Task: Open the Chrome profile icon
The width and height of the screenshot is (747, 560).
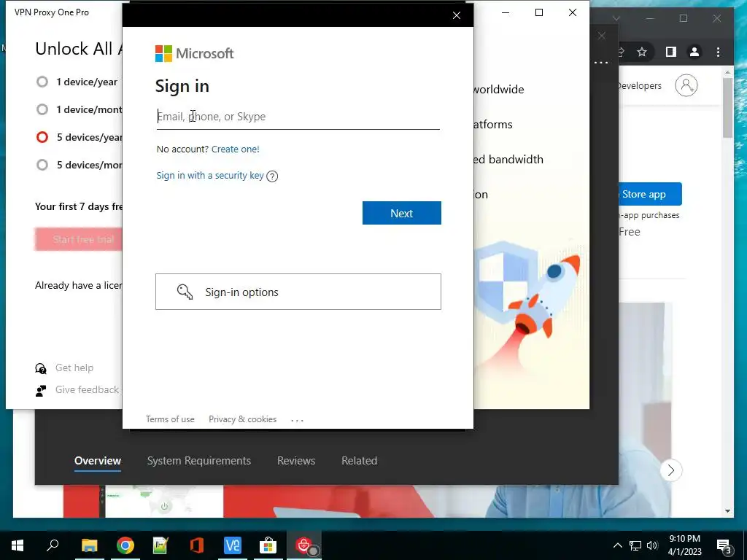Action: pyautogui.click(x=694, y=52)
